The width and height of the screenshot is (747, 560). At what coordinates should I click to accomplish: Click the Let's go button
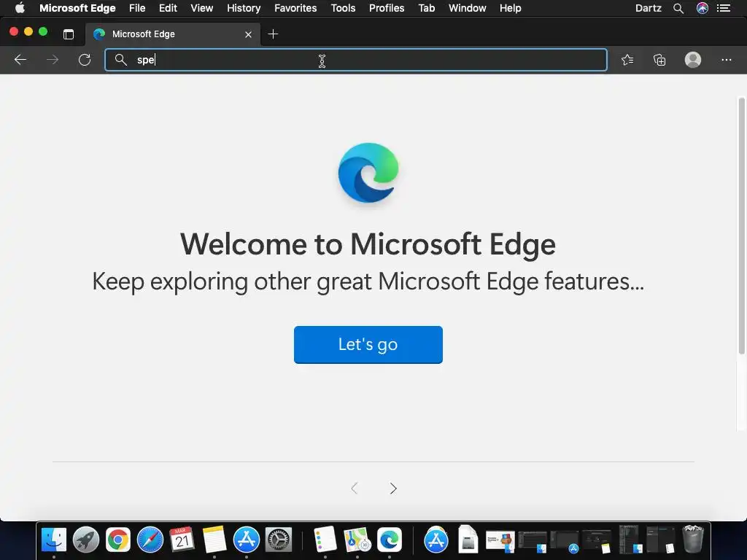click(368, 344)
